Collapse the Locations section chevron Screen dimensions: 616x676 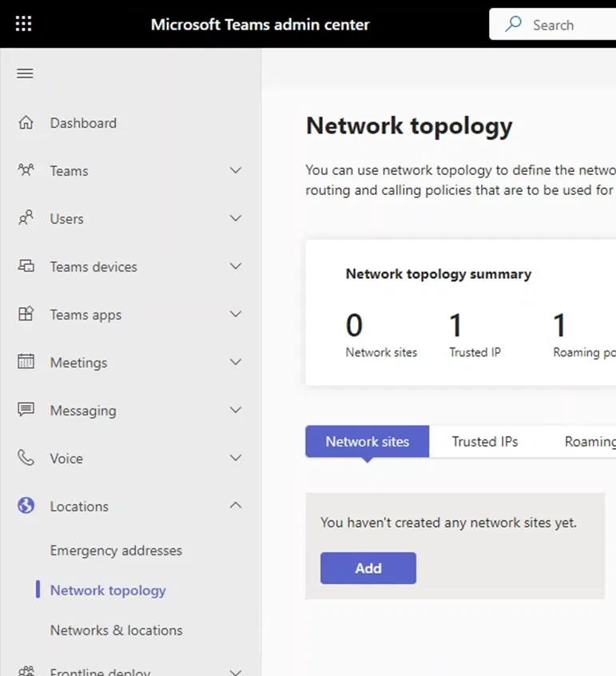[x=236, y=506]
